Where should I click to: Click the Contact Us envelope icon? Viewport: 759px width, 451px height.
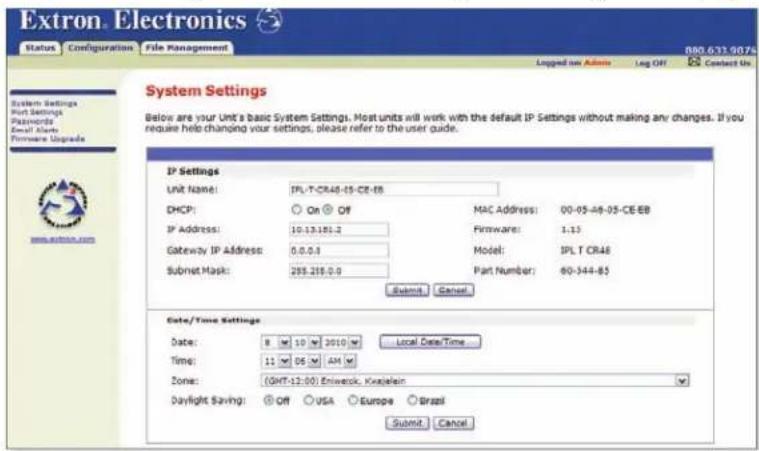[694, 62]
